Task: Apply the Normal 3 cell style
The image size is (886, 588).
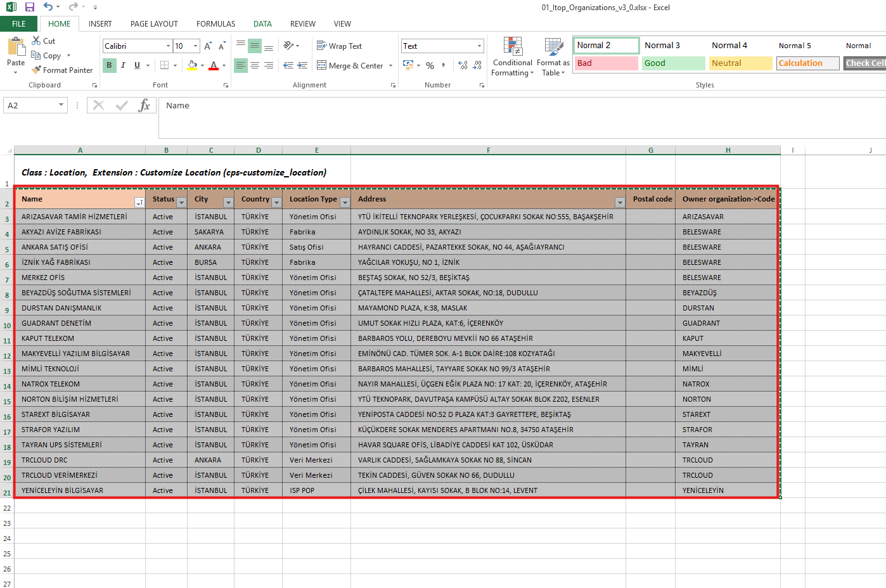Action: point(673,46)
